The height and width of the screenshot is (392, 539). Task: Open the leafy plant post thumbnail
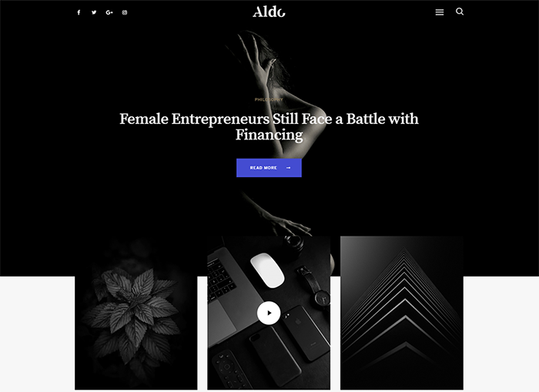136,313
